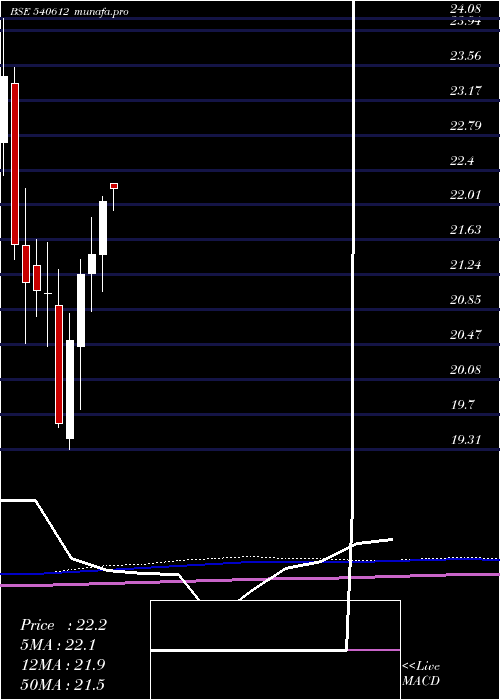Click the Price : 22.2 readout
The width and height of the screenshot is (500, 700).
(x=63, y=625)
